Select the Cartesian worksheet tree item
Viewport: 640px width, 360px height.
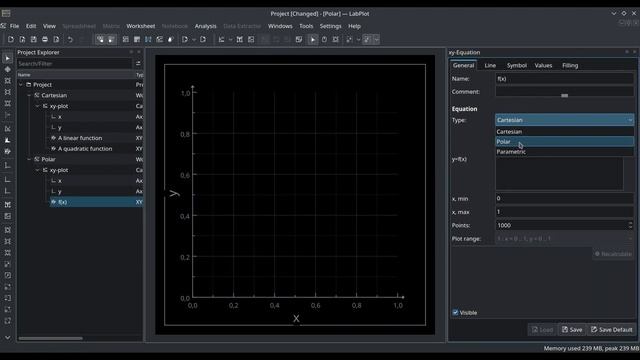[54, 95]
